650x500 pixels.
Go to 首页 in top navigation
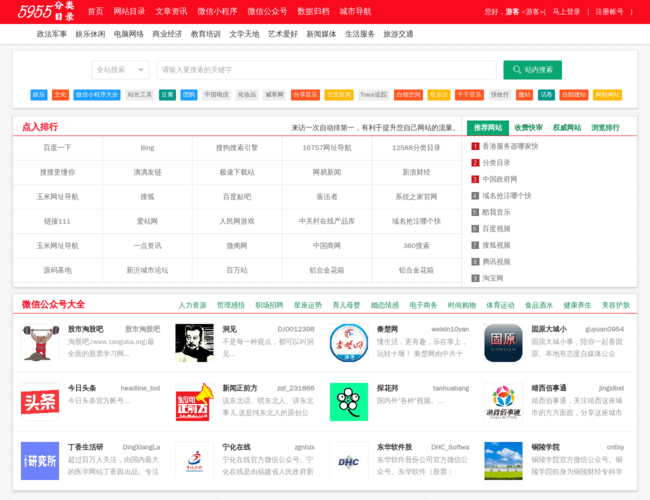[x=95, y=11]
